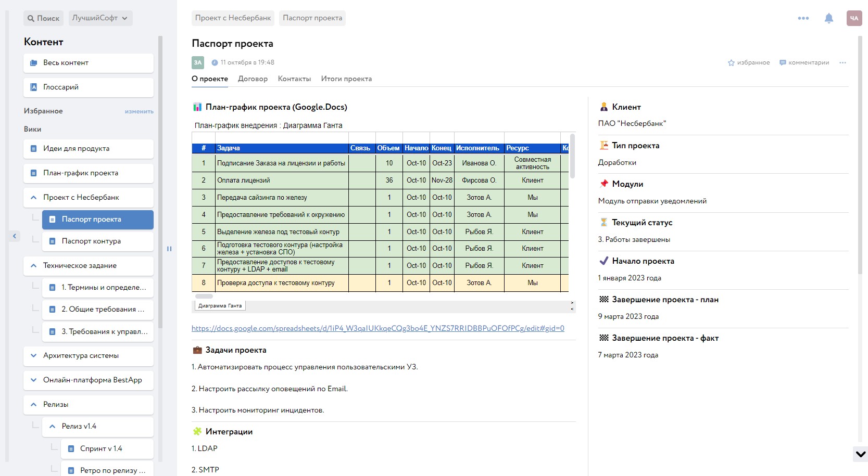Image resolution: width=868 pixels, height=476 pixels.
Task: Open Паспорт контура page
Action: 98,241
